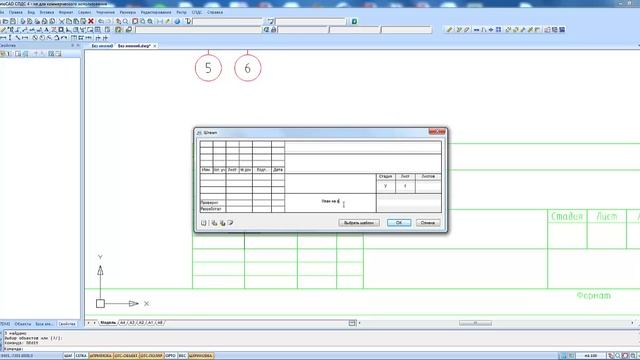
Task: Toggle оПРИВЯЗКА object snap in status bar
Action: click(101, 356)
